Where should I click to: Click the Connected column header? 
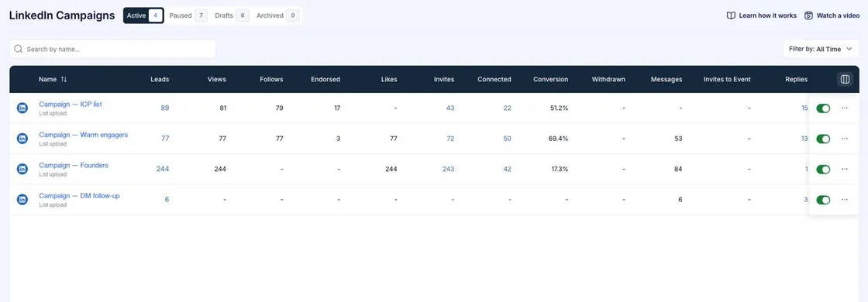click(494, 80)
